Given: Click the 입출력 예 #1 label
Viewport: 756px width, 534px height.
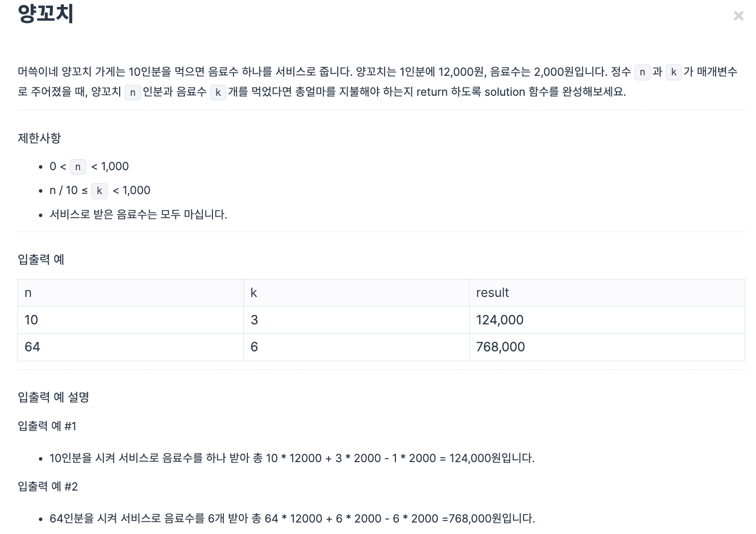Looking at the screenshot, I should pos(47,426).
